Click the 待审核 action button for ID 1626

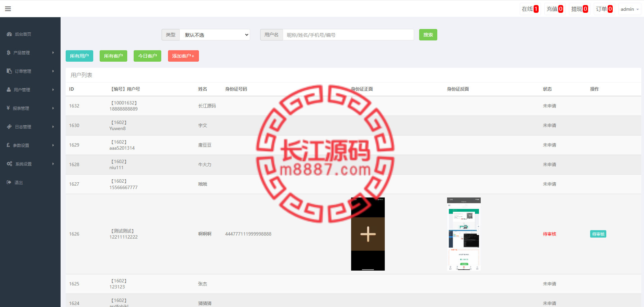click(x=598, y=234)
